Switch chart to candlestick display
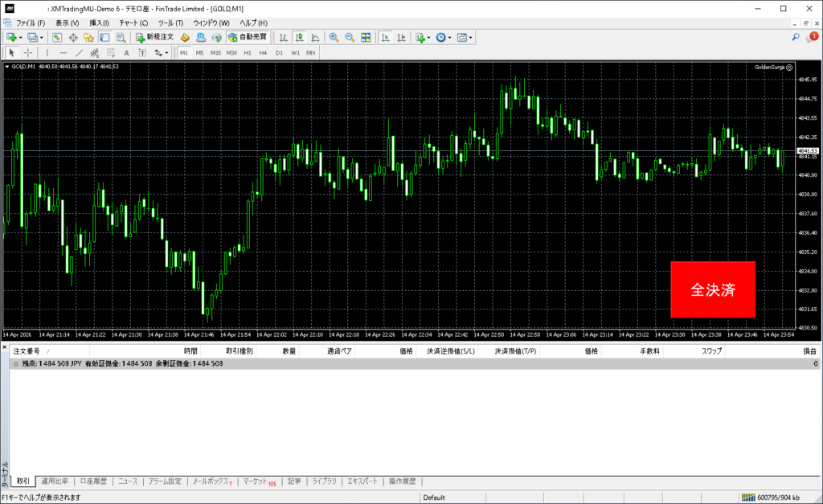Screen dimensions: 823x504 pyautogui.click(x=299, y=38)
